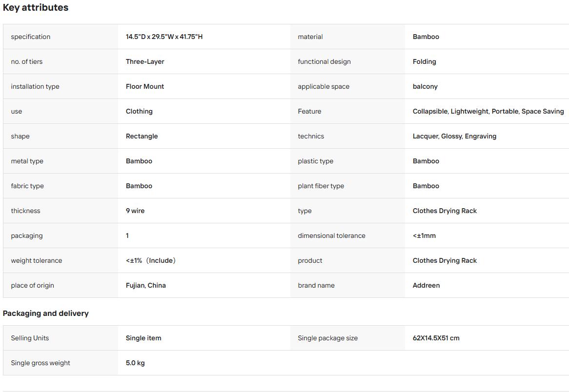Click the Three-Layer tiers value
This screenshot has height=392, width=569.
click(145, 61)
